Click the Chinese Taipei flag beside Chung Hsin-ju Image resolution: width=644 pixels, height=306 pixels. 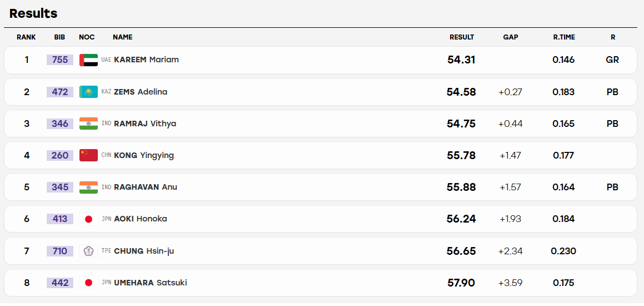pos(88,251)
